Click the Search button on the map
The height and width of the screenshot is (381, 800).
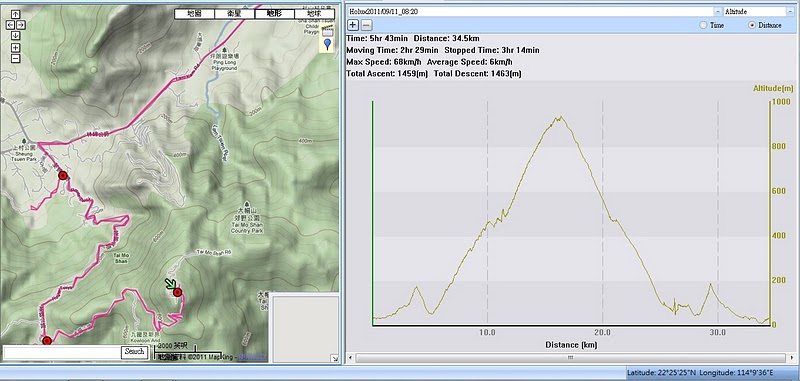coord(135,351)
